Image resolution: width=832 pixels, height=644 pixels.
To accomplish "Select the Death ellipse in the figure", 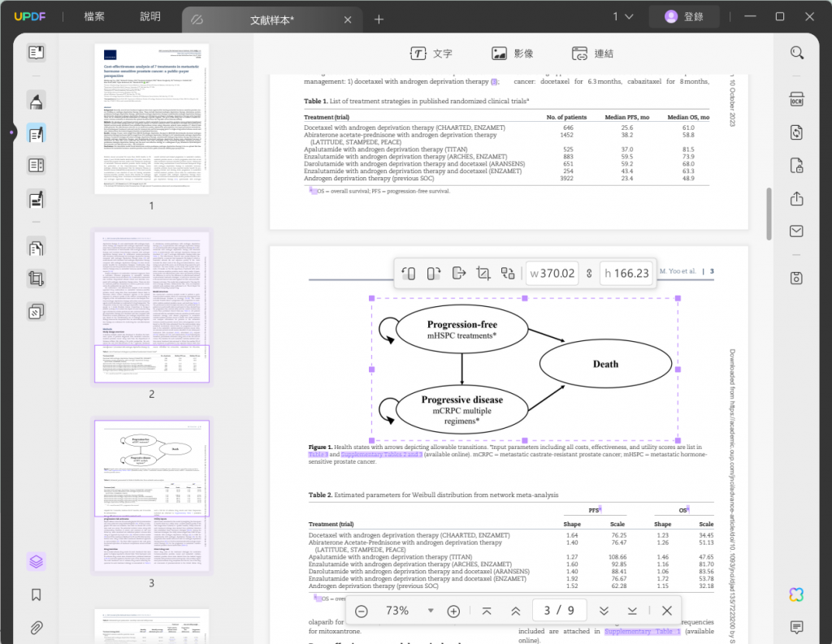I will [605, 365].
